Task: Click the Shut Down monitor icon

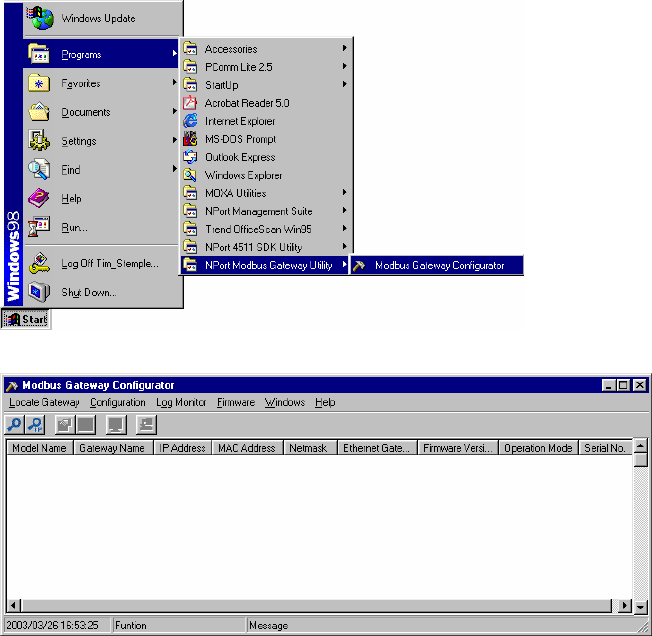Action: [x=39, y=292]
